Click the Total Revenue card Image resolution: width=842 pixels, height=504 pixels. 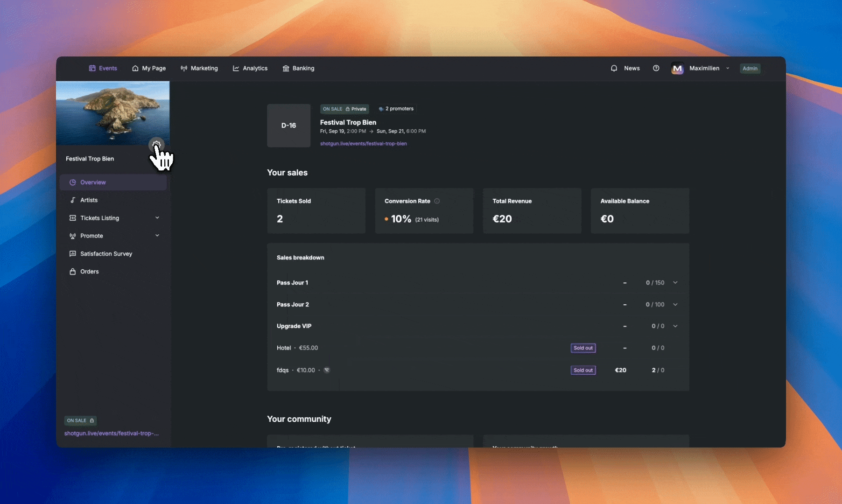click(532, 211)
